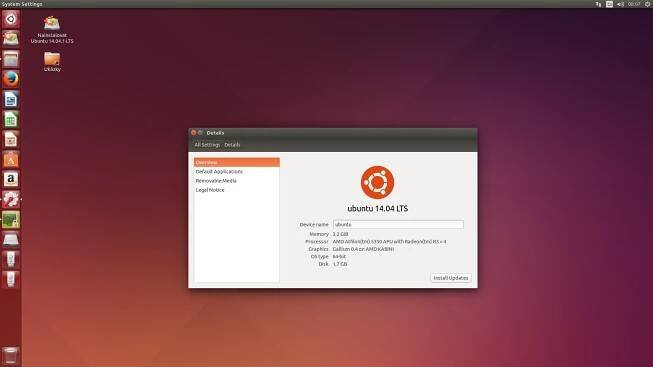Open the removable drive launcher icon

point(11,240)
